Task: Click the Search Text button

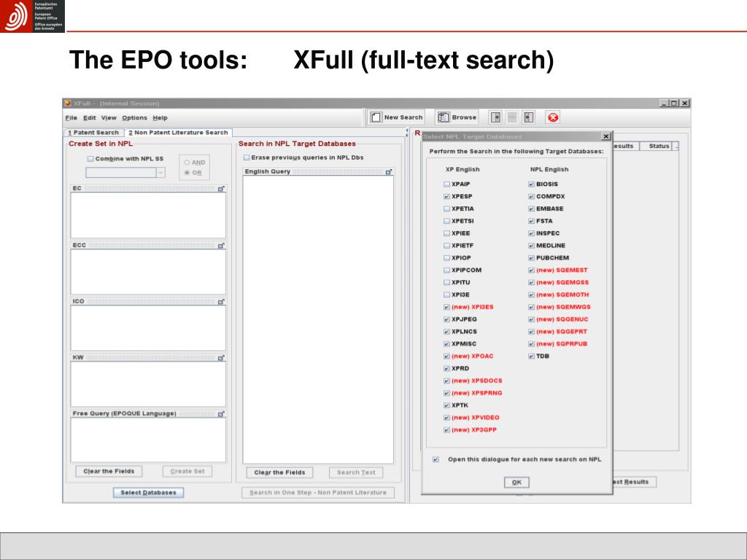Action: click(356, 472)
